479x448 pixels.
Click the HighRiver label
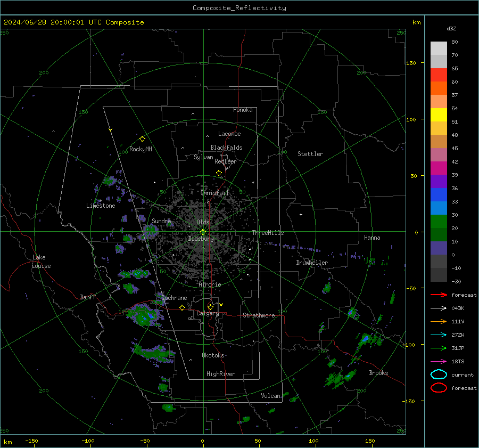tap(221, 374)
